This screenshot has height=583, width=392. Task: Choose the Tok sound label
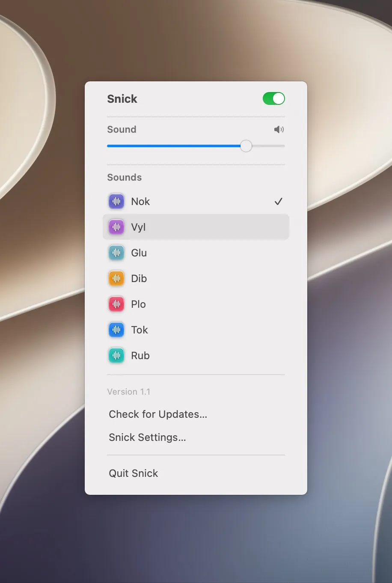pyautogui.click(x=140, y=330)
